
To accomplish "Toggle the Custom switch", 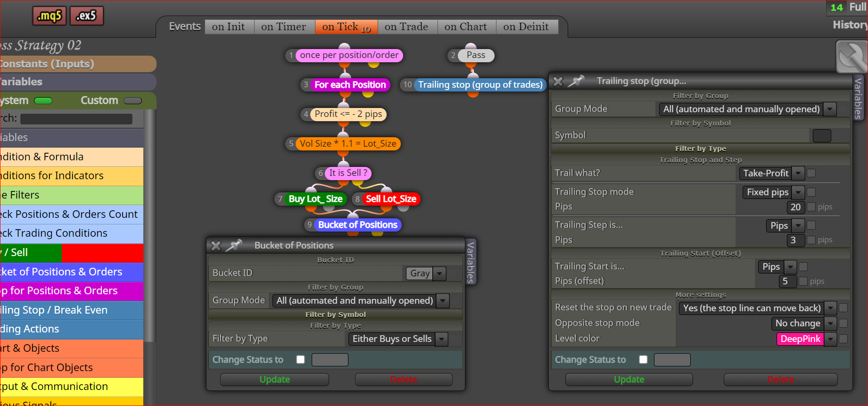I will (132, 100).
